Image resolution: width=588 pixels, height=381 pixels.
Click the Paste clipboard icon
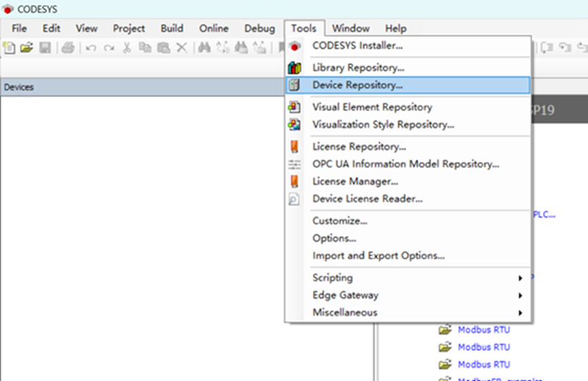click(x=163, y=48)
